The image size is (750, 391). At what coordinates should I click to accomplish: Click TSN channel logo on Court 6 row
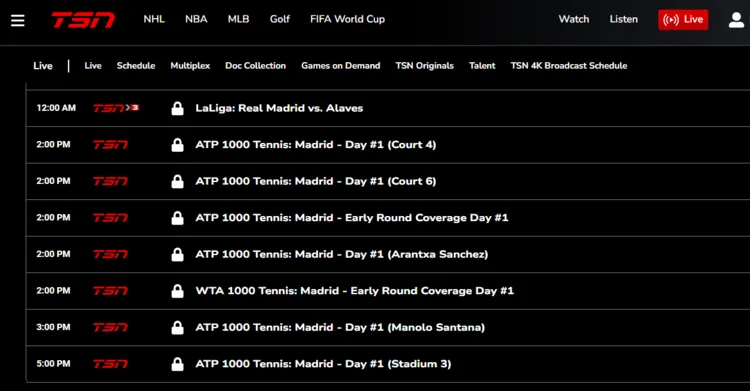coord(110,181)
